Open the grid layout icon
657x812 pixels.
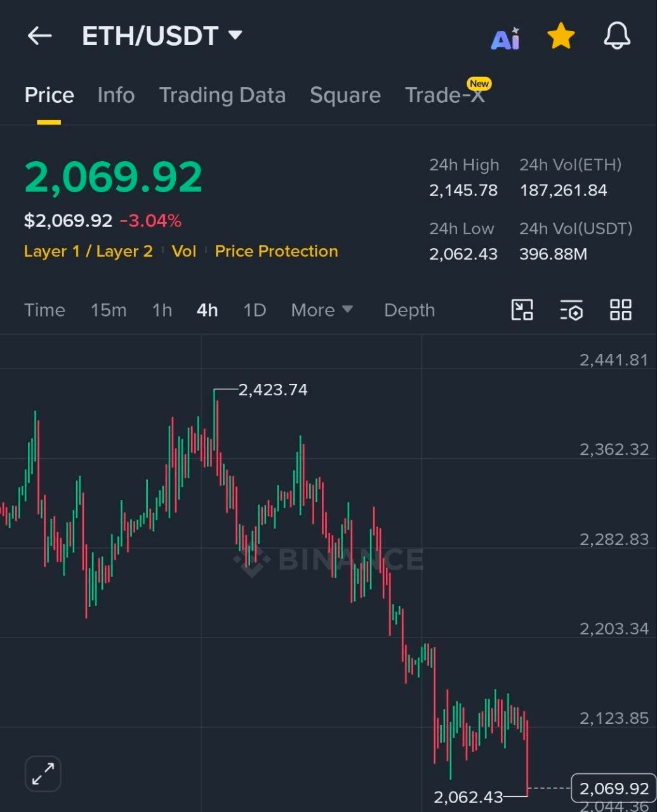[621, 310]
